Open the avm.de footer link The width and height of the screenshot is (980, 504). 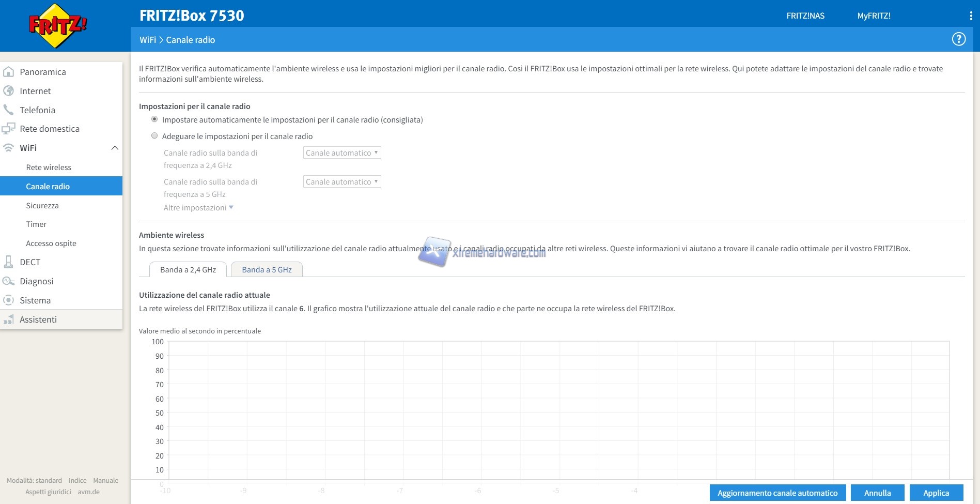click(88, 492)
